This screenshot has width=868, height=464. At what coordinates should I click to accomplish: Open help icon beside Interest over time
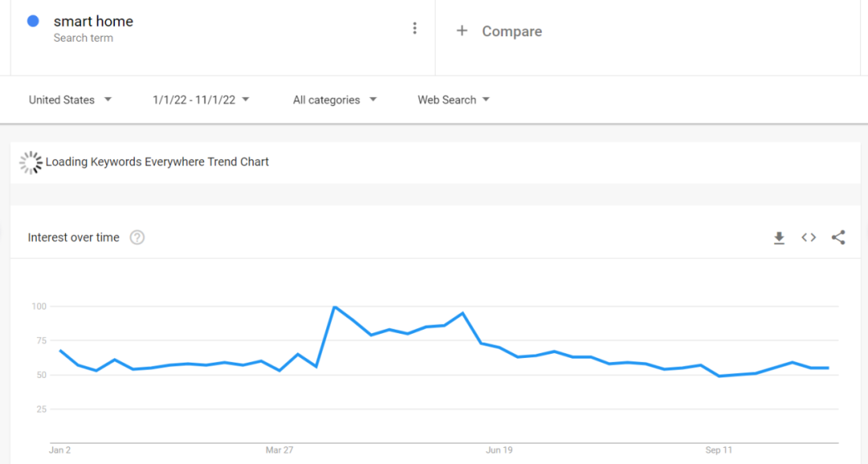tap(137, 237)
